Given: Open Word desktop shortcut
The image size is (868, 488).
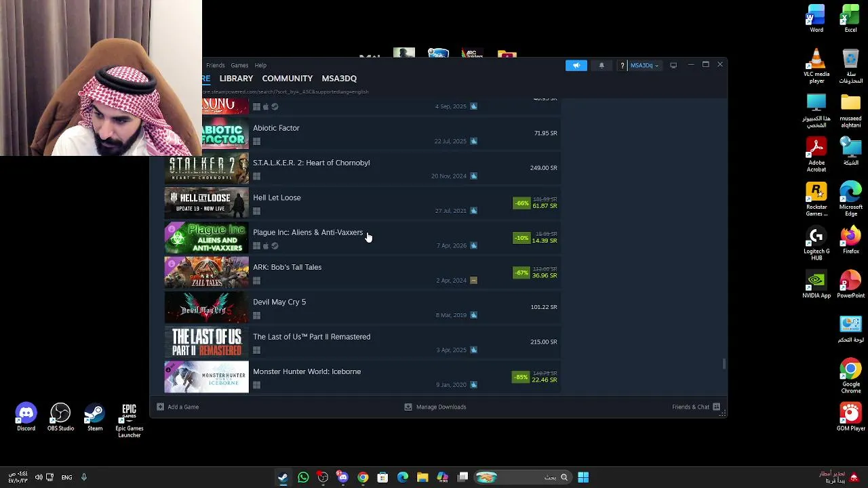Looking at the screenshot, I should [816, 19].
